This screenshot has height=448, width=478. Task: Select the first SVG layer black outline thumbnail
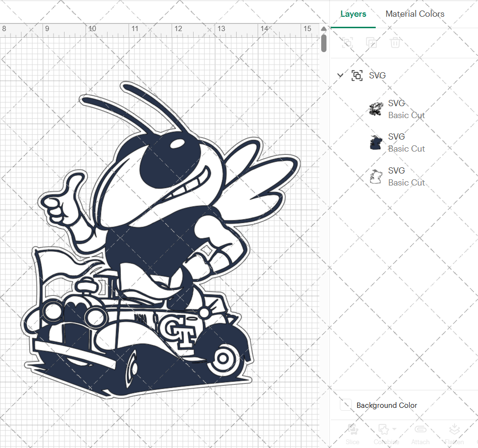click(376, 109)
